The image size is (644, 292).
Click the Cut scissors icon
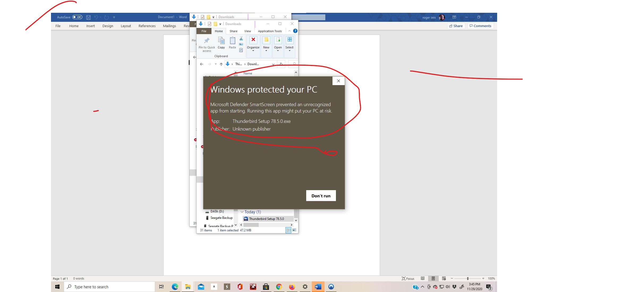[x=241, y=39]
